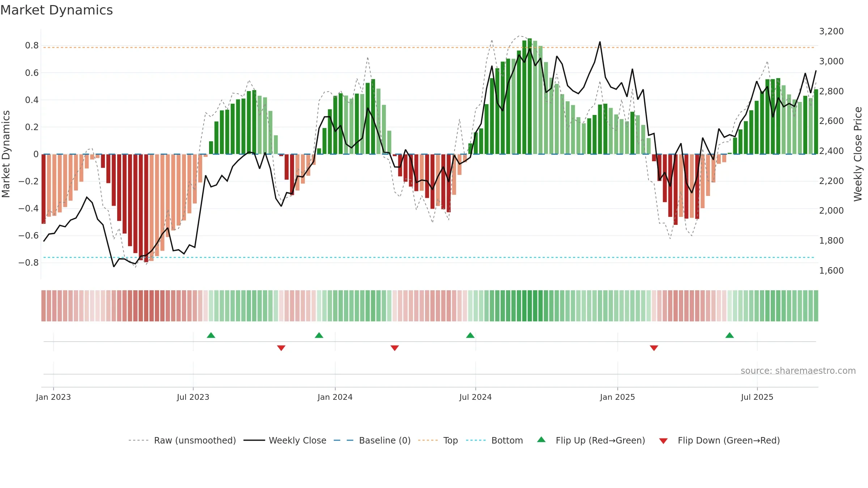This screenshot has height=488, width=868.
Task: Toggle the Flip Down (Green→Red) legend entry
Action: point(719,440)
